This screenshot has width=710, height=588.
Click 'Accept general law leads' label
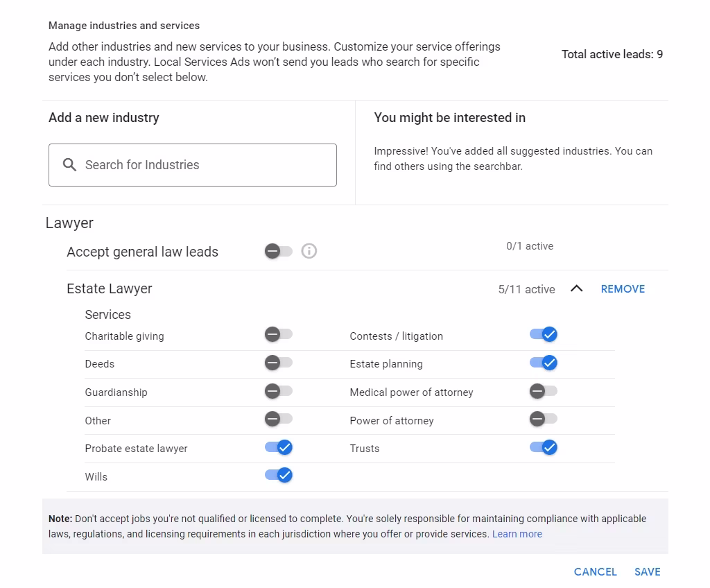[143, 252]
